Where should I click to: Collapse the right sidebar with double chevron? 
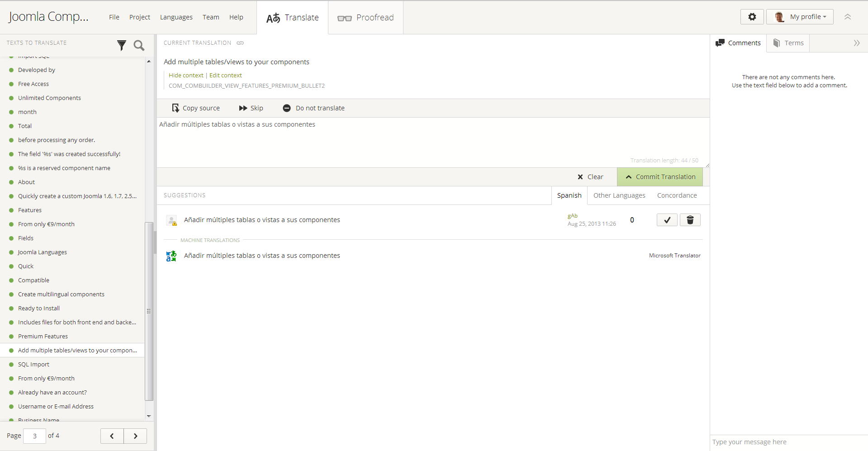click(856, 43)
